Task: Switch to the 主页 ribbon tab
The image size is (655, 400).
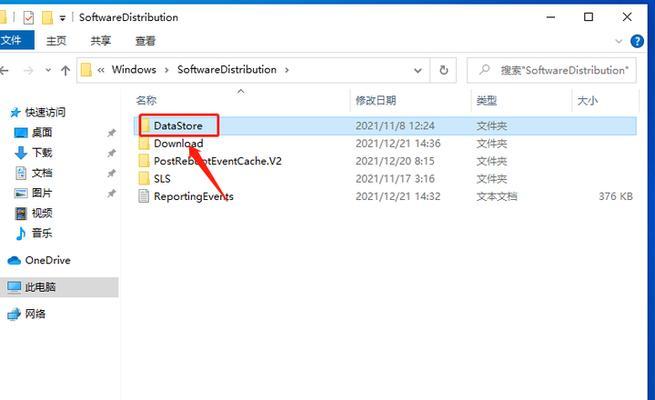Action: click(56, 41)
